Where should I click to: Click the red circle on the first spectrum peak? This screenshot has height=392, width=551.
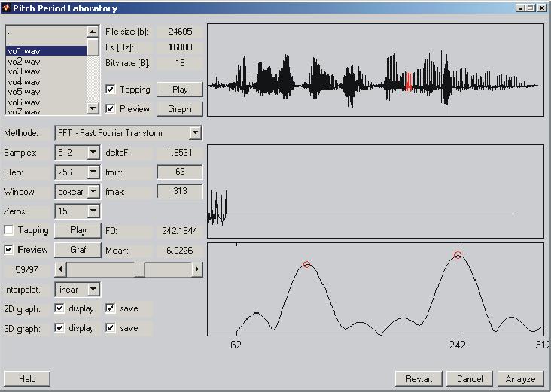[306, 265]
